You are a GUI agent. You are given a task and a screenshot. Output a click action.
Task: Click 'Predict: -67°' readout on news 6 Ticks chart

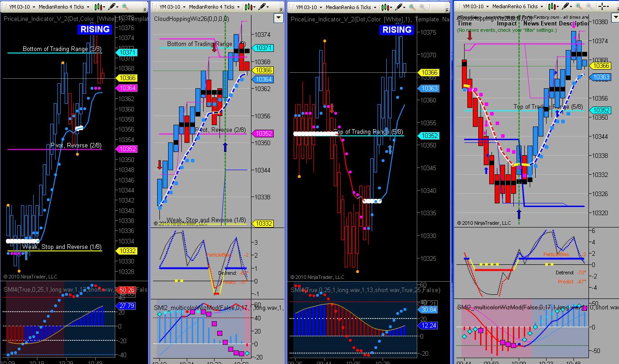tap(571, 282)
